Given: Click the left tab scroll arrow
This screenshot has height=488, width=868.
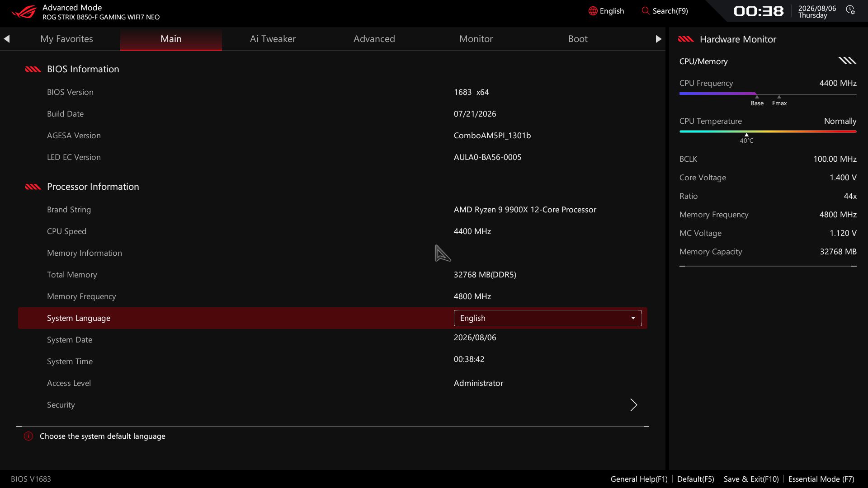Looking at the screenshot, I should click(x=6, y=39).
